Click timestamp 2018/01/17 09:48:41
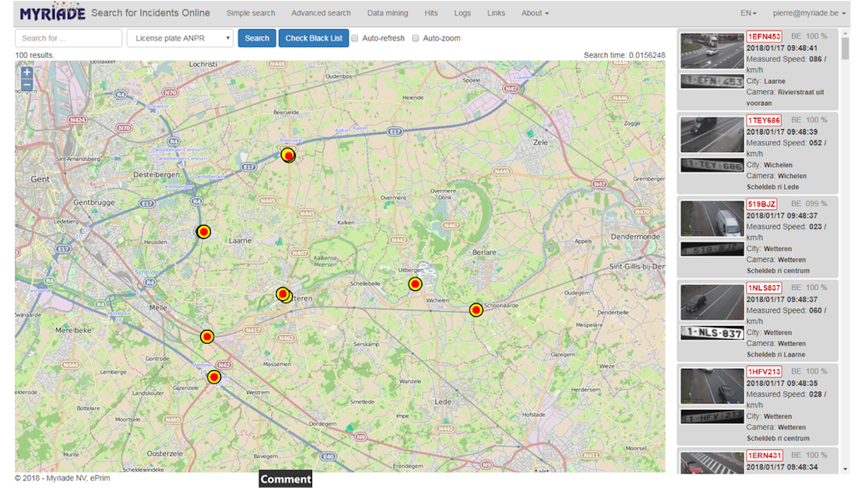Viewport: 868px width, 488px height. pyautogui.click(x=783, y=48)
